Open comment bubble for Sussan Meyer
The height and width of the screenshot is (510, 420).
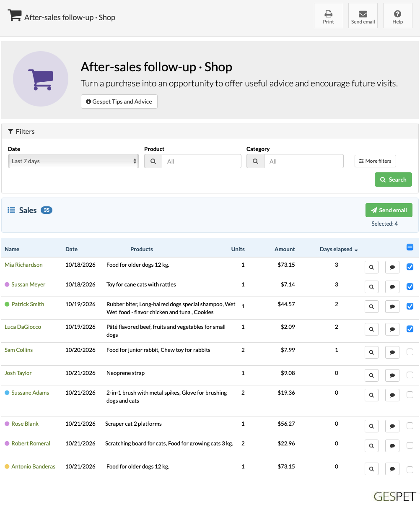(x=392, y=287)
